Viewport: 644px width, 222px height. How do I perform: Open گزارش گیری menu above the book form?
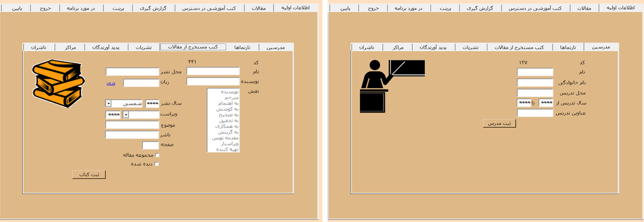click(x=153, y=8)
